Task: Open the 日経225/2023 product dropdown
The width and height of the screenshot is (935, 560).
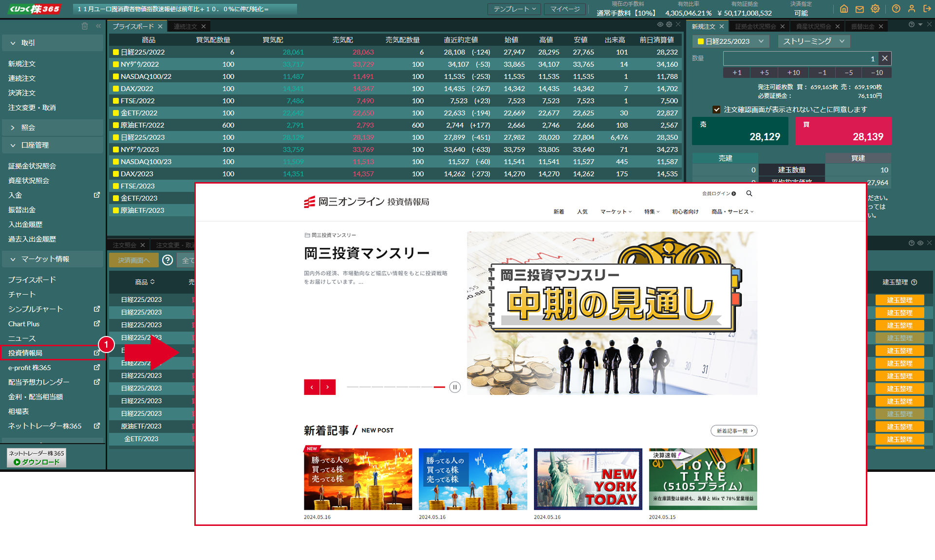Action: [730, 41]
